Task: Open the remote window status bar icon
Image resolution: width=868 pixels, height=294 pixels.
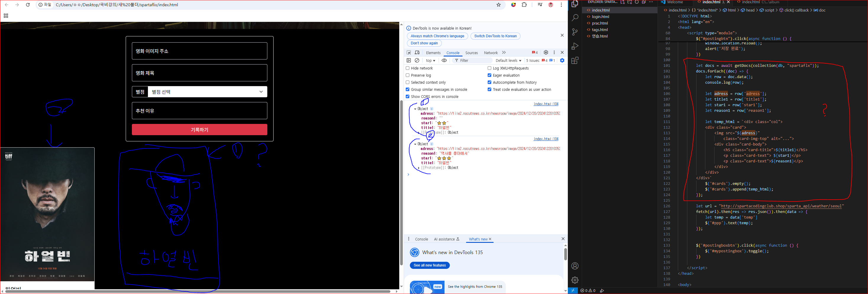Action: tap(573, 290)
